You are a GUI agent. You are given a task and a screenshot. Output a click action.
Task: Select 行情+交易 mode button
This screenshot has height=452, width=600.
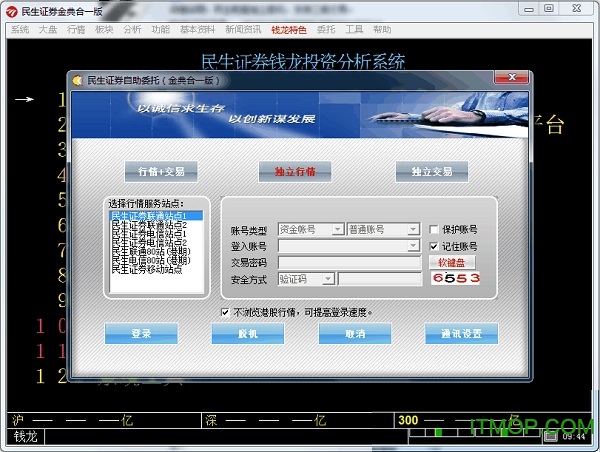pyautogui.click(x=161, y=171)
